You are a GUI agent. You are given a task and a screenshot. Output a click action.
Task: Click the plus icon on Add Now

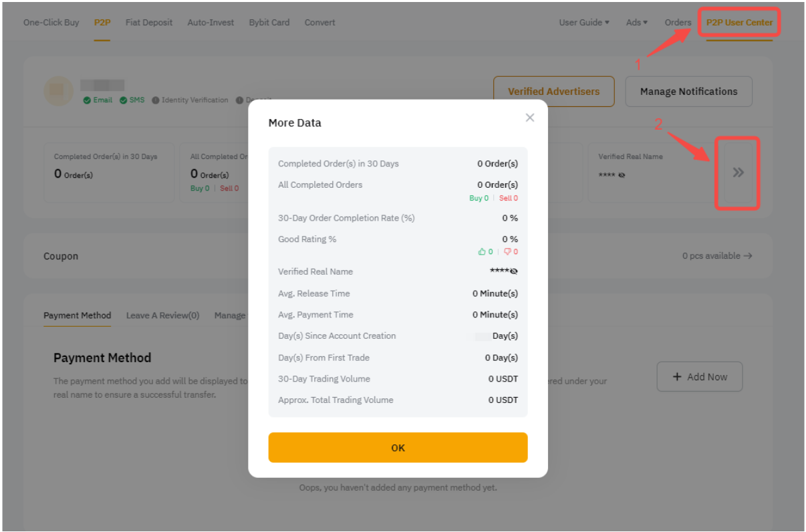tap(677, 377)
